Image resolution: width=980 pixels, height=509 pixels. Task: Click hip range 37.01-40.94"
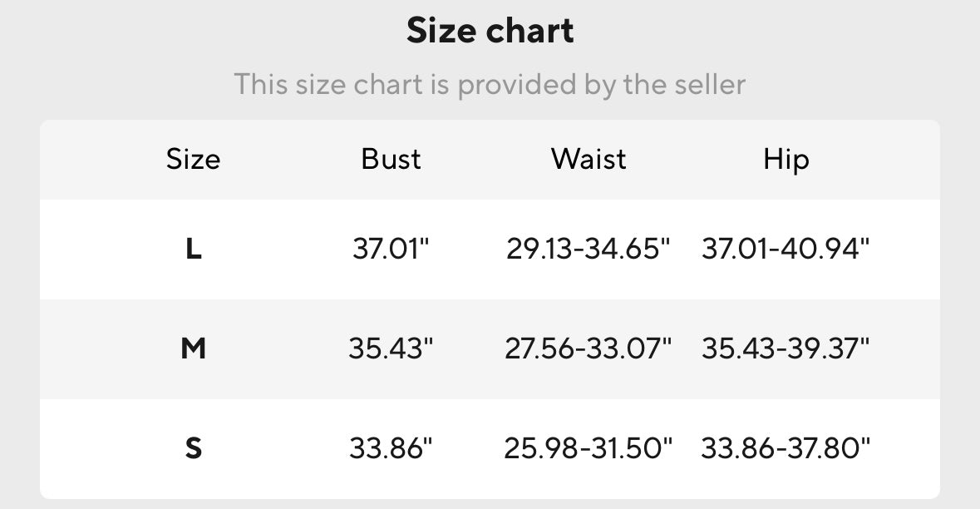pyautogui.click(x=785, y=249)
